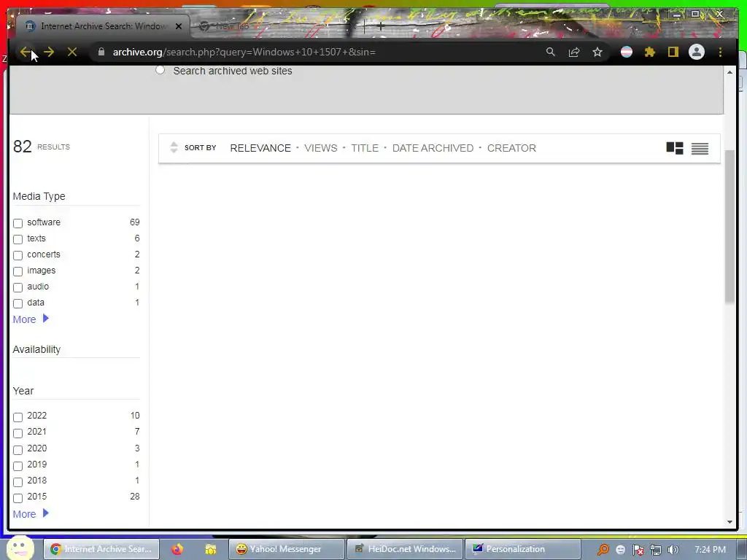
Task: Click the network tray icon
Action: click(656, 550)
